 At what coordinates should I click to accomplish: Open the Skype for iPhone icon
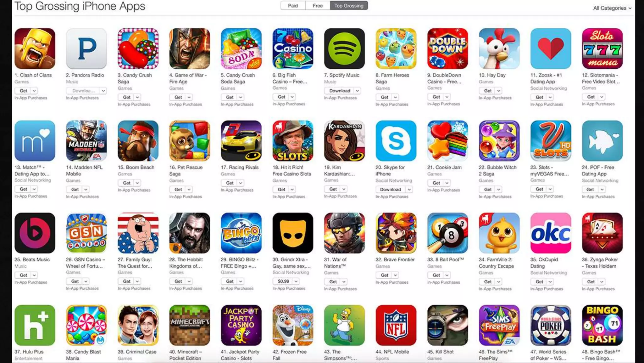[x=396, y=141]
